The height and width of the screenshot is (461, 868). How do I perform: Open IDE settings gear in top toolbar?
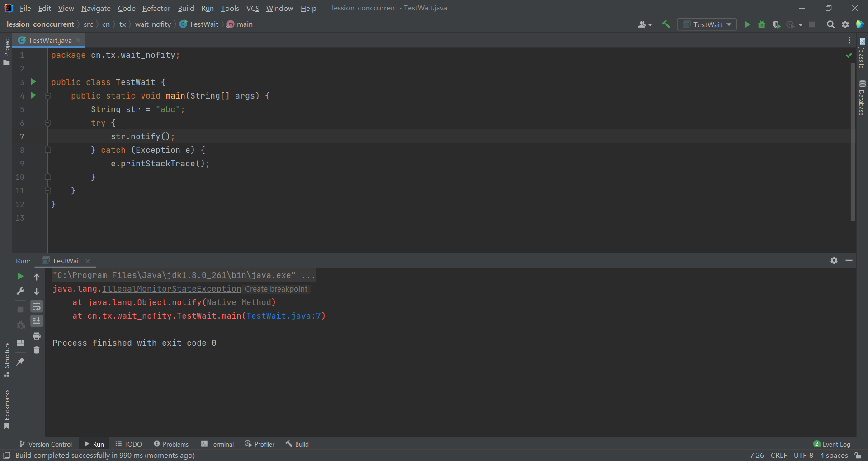click(845, 24)
